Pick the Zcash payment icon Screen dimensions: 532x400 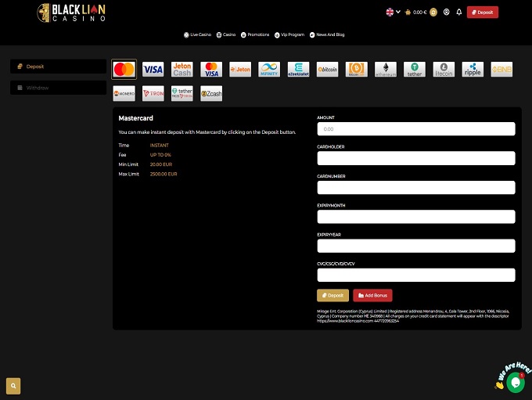click(x=211, y=94)
